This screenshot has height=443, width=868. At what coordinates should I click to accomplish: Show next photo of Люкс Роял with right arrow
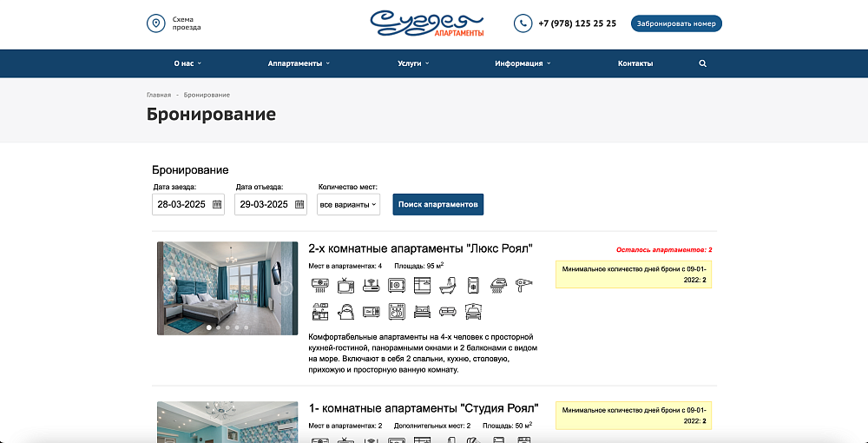[x=286, y=288]
